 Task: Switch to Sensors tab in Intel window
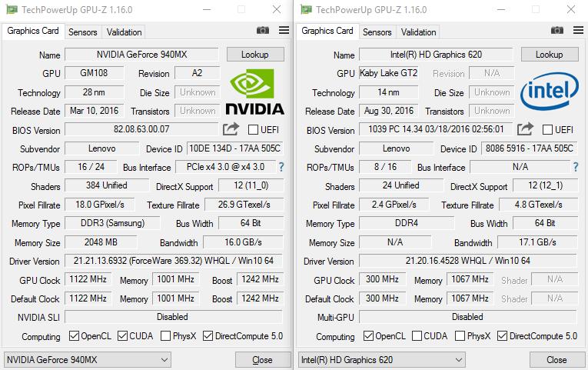(x=377, y=32)
